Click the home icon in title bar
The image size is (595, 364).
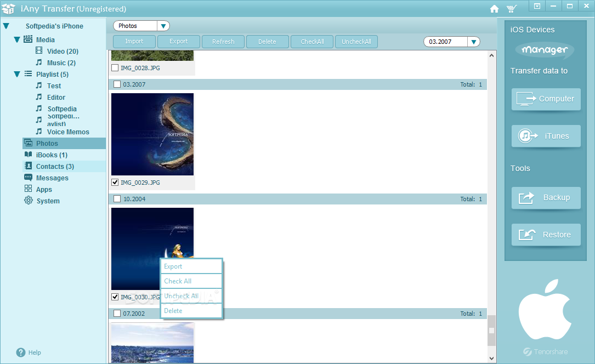pos(494,9)
